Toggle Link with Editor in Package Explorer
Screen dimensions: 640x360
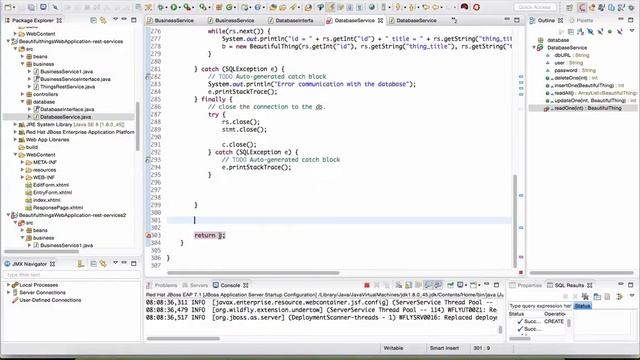tap(103, 20)
